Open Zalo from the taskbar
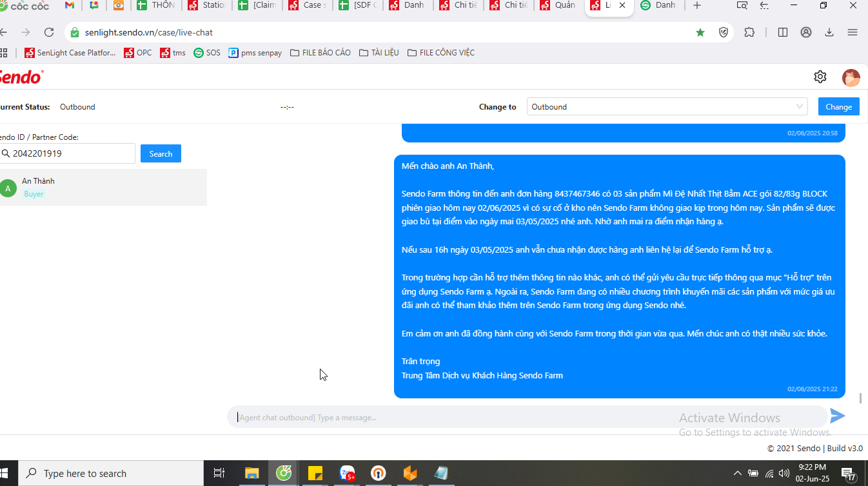Viewport: 868px width, 486px height. (348, 473)
